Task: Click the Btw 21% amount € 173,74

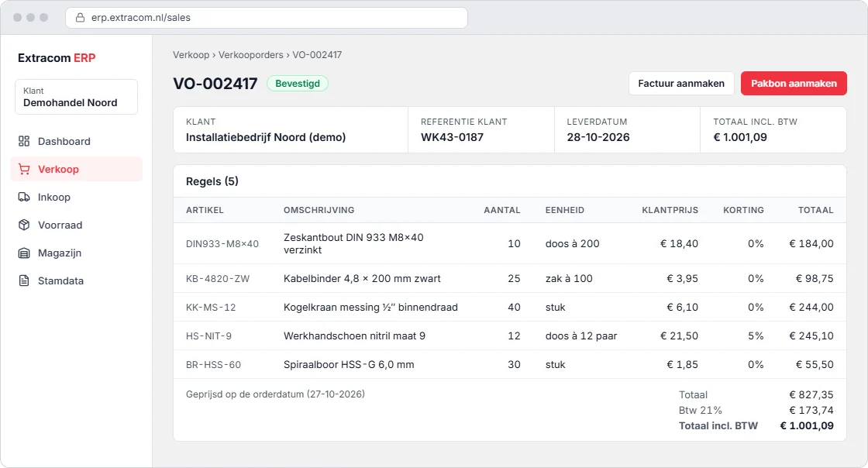Action: pyautogui.click(x=811, y=411)
